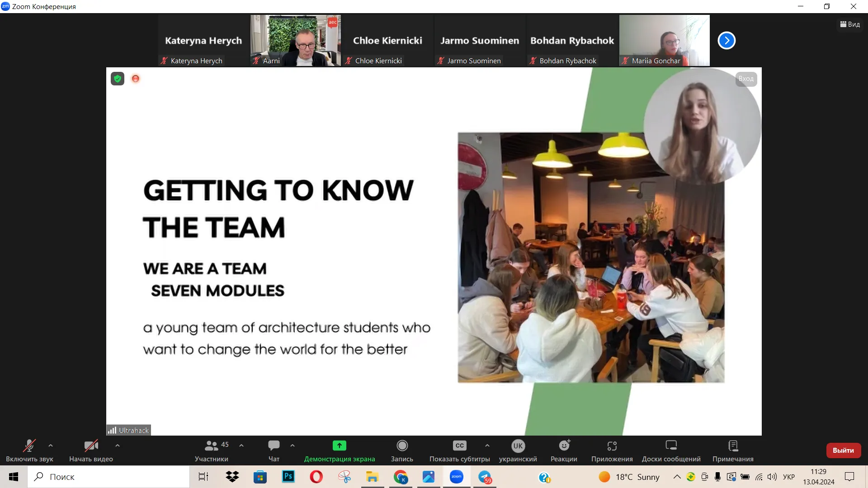Expand video options arrow beside camera
This screenshot has width=868, height=488.
[x=118, y=446]
